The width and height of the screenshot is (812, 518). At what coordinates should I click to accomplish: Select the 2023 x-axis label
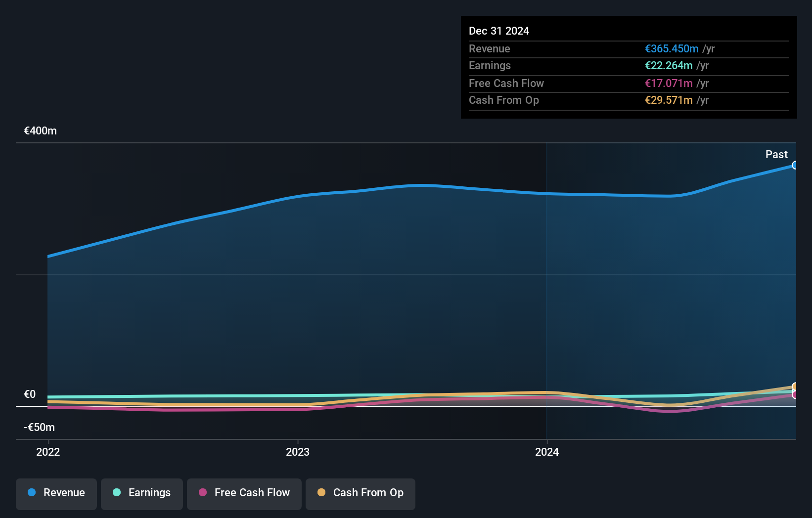[298, 452]
